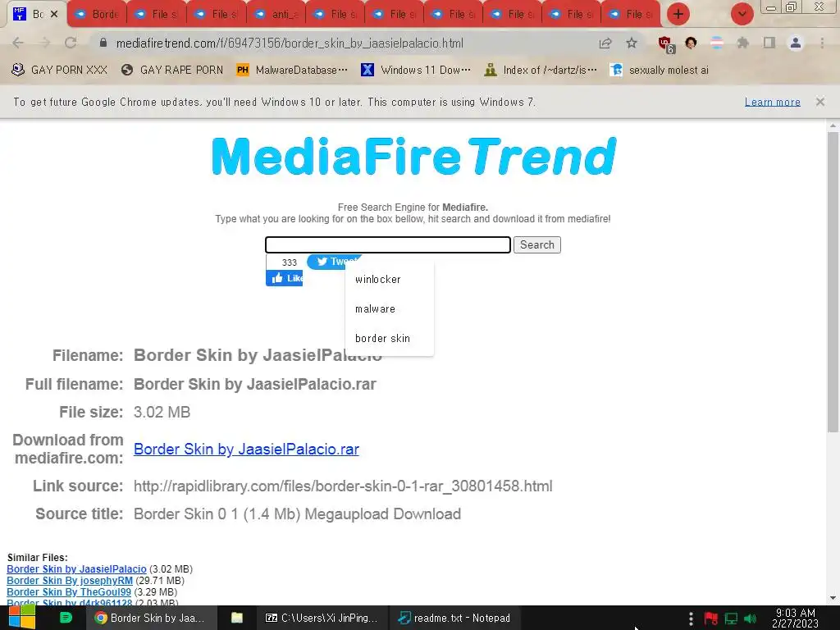Open similar file Border Skin by JaasielPalacio
This screenshot has width=840, height=630.
(76, 569)
